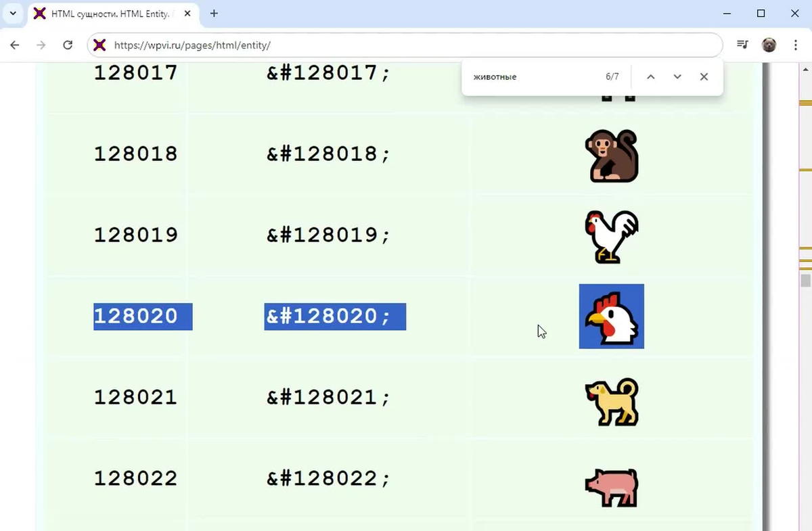The image size is (812, 531).
Task: Jump to previous find result
Action: pos(651,77)
